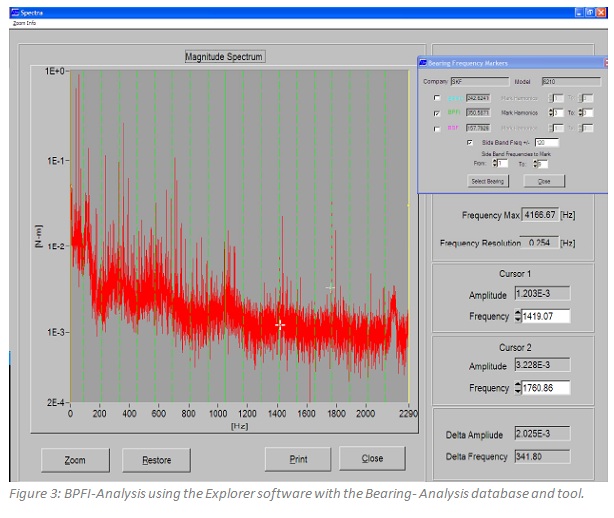Adjust BPFI Mark Harmonics To stepper
This screenshot has height=518, width=614.
[x=582, y=113]
